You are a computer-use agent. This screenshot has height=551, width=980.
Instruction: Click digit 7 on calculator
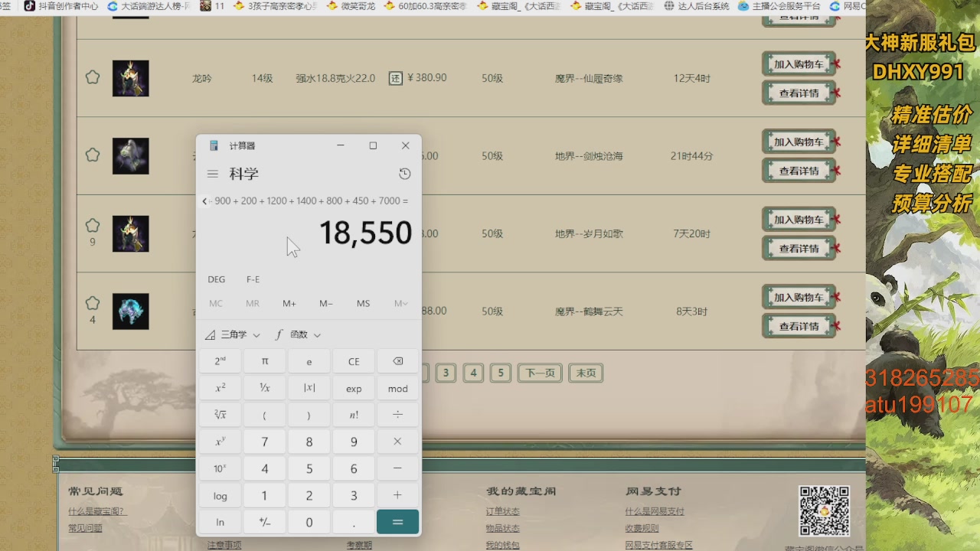pos(265,442)
